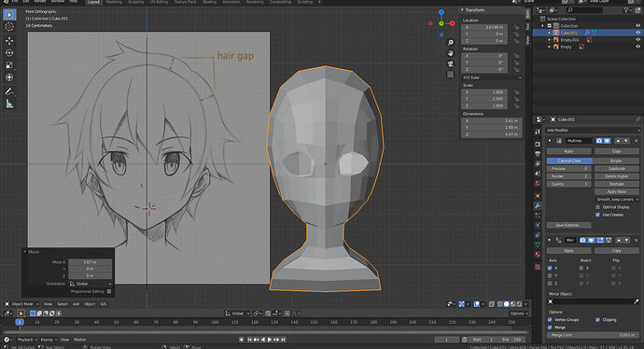Viewport: 644px width, 349px height.
Task: Click the pan view hand icon
Action: pos(451,53)
